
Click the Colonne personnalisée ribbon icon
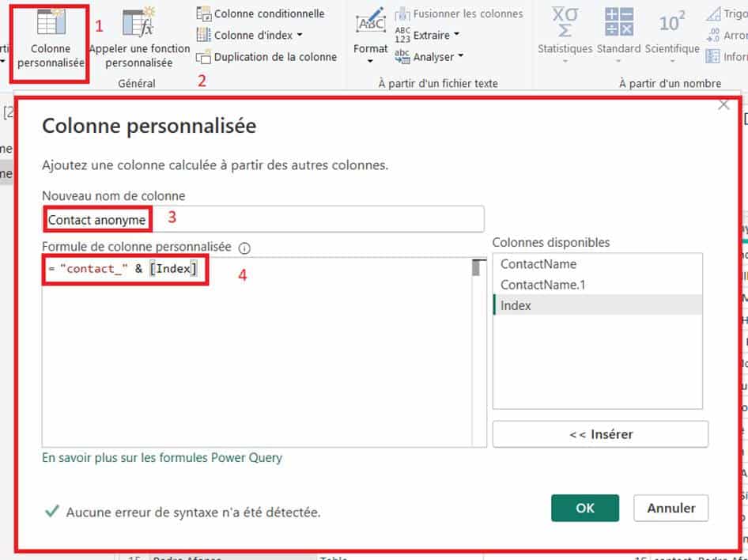pos(50,24)
